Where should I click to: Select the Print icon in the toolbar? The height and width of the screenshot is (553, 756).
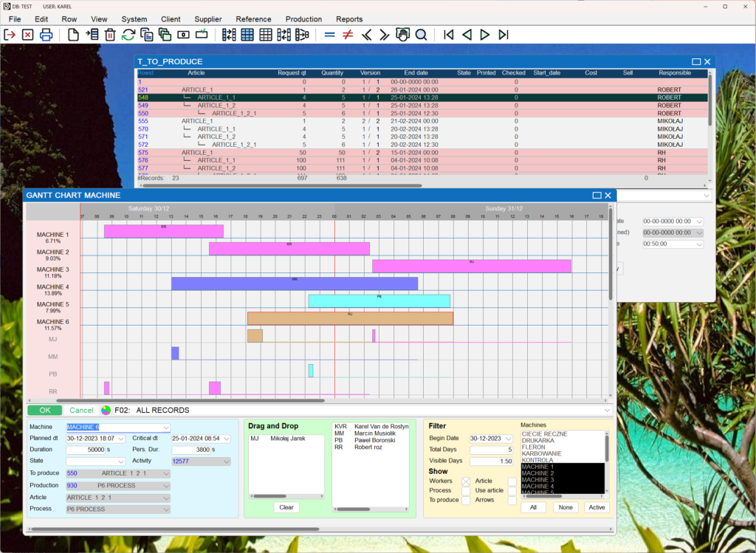[46, 35]
